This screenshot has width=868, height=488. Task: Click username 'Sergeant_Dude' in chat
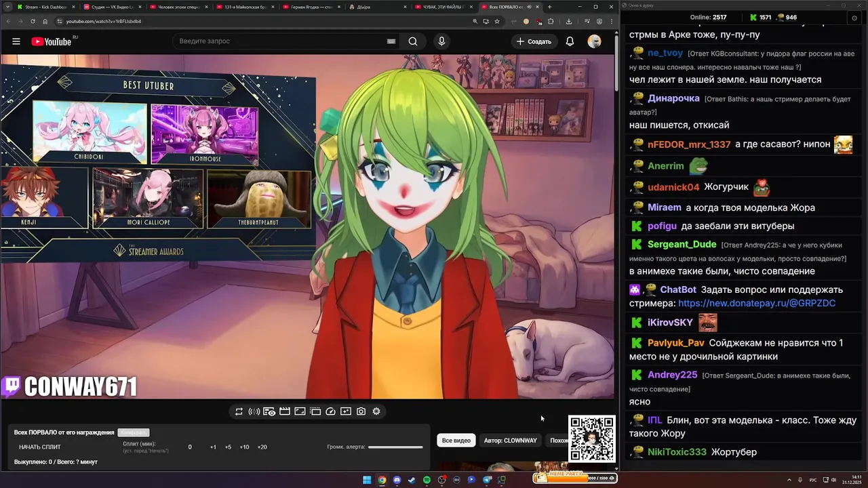[x=682, y=244]
